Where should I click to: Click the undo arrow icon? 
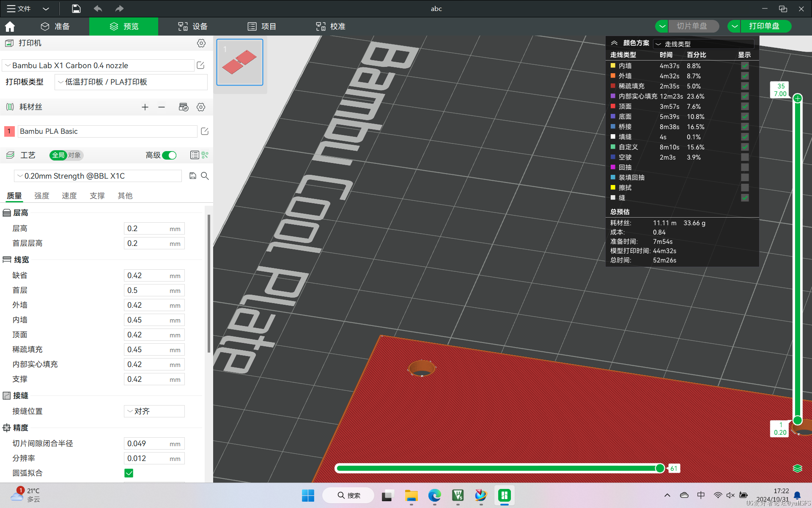(x=98, y=8)
